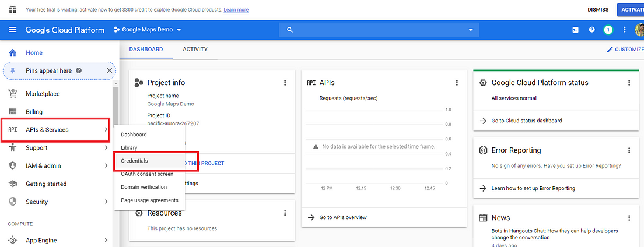Click the Getting started graduation cap icon

(13, 184)
